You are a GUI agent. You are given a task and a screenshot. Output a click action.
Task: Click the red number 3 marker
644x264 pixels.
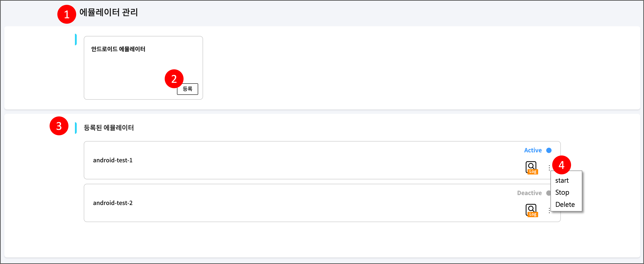(x=59, y=126)
